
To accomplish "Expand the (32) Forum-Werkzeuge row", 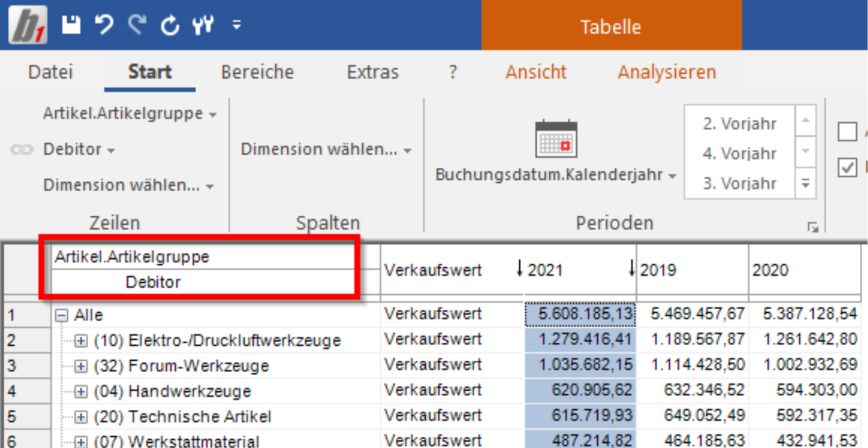I will (x=81, y=366).
